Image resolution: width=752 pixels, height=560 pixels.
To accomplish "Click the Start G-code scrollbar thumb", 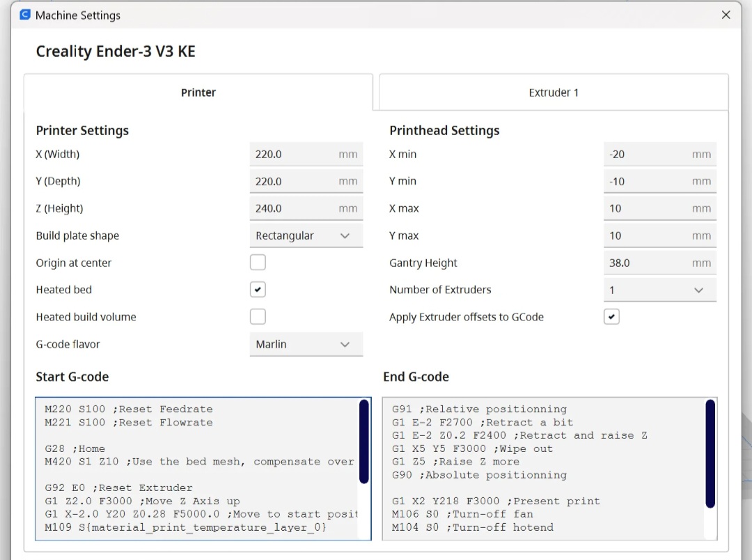I will (x=364, y=442).
